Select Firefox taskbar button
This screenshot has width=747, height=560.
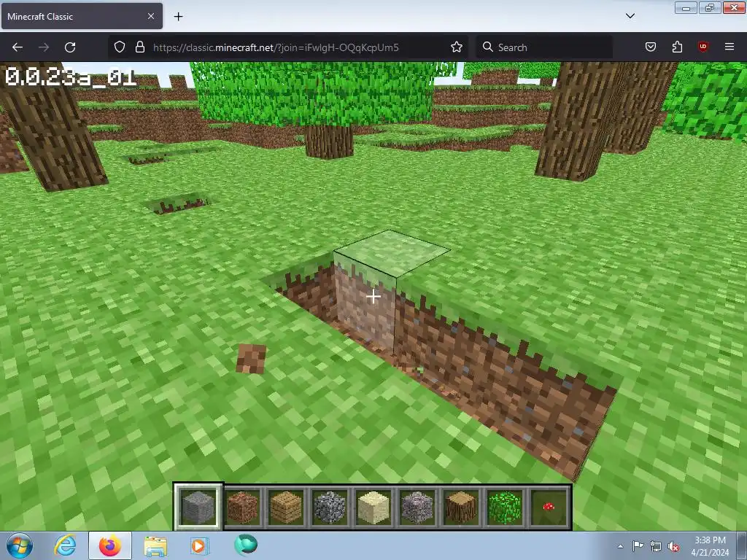(x=110, y=545)
